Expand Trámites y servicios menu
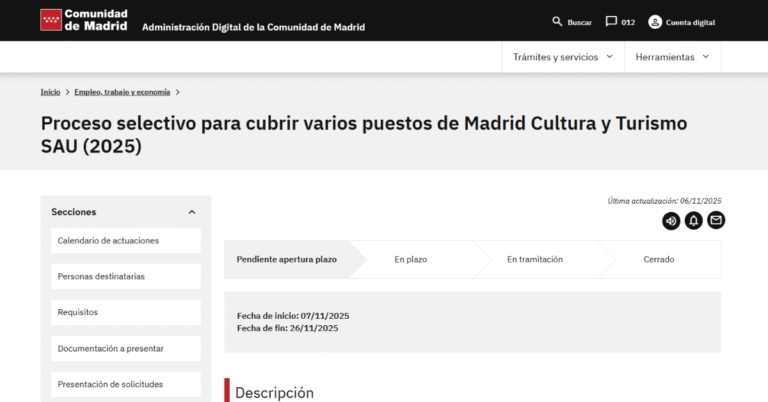The height and width of the screenshot is (402, 768). coord(563,57)
